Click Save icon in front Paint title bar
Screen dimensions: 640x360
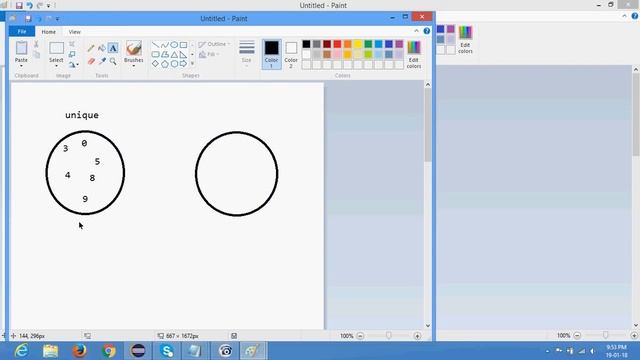tap(28, 18)
